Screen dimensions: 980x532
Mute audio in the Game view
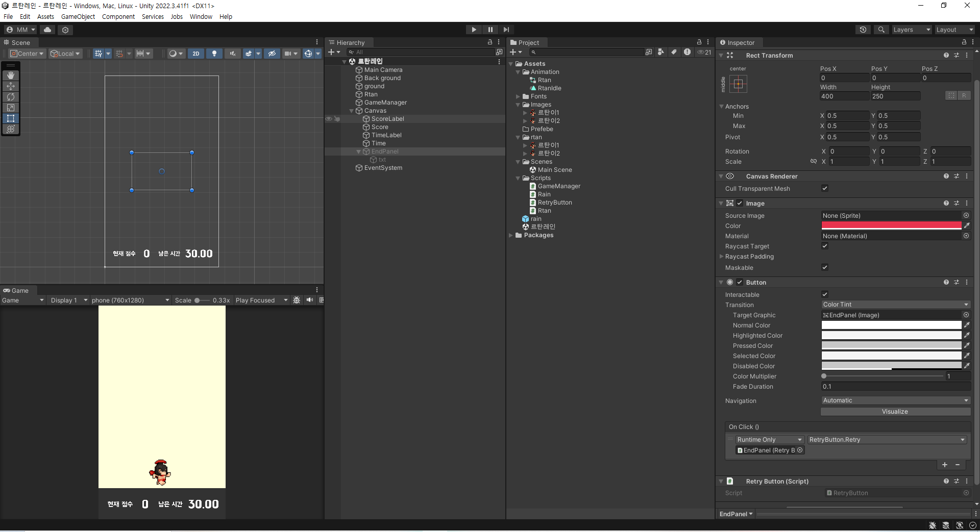click(x=309, y=300)
